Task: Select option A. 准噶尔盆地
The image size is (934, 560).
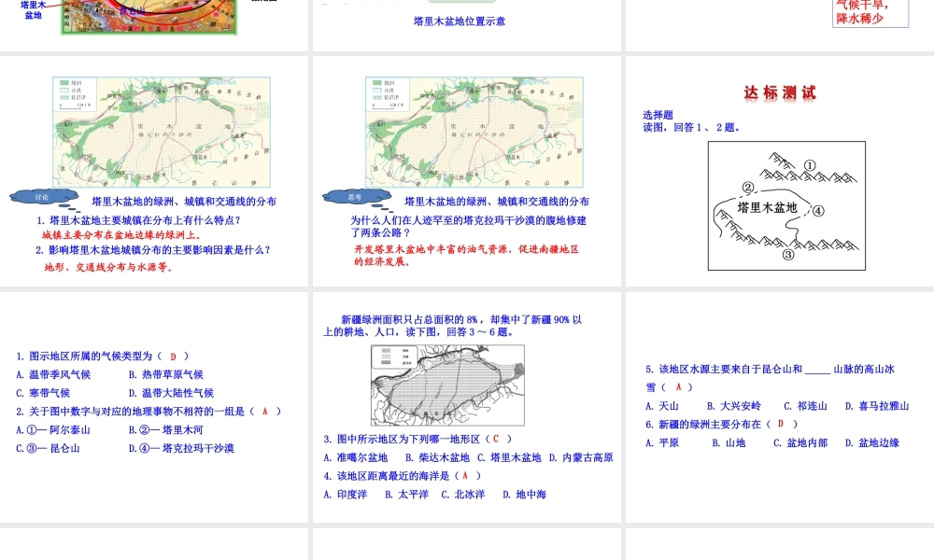Action: (356, 457)
